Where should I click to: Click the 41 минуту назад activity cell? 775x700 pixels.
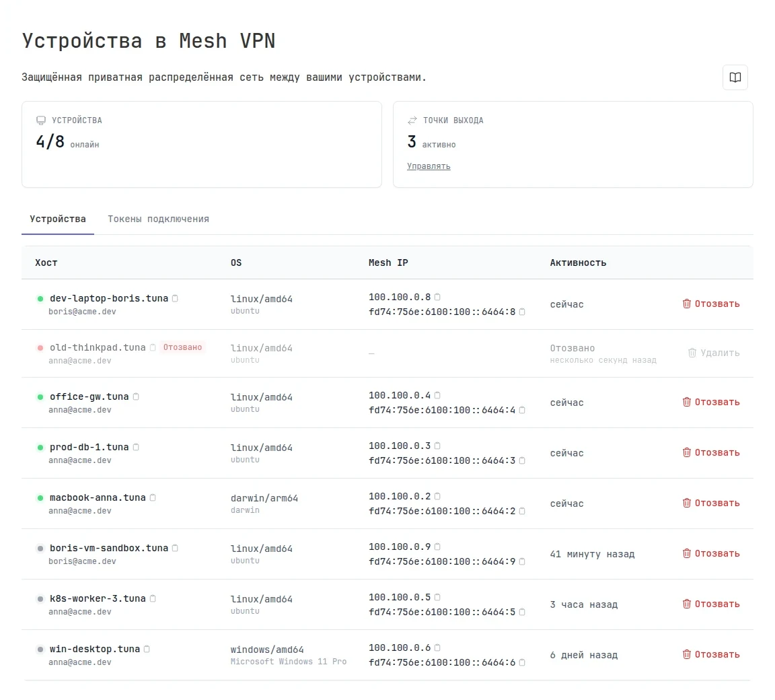[x=592, y=554]
